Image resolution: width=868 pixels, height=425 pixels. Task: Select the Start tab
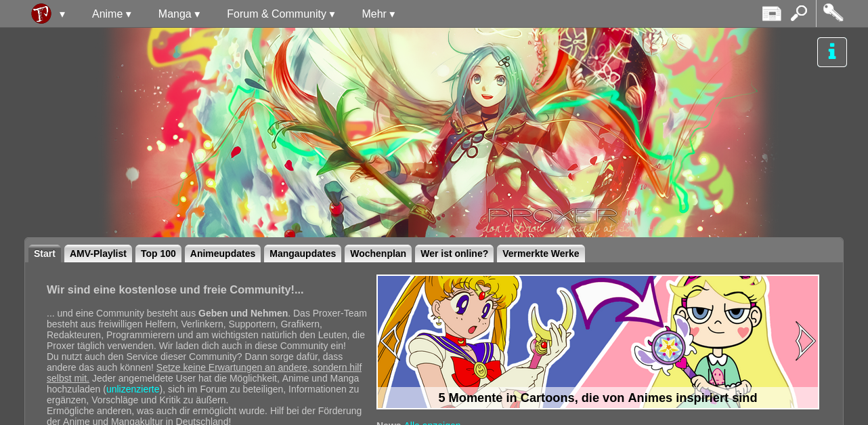(x=45, y=254)
